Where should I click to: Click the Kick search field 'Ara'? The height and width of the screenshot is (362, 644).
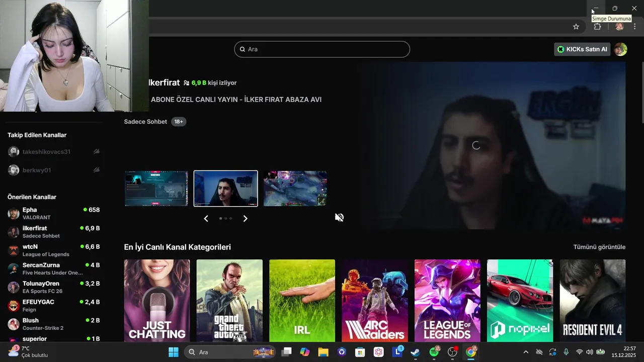coord(322,49)
